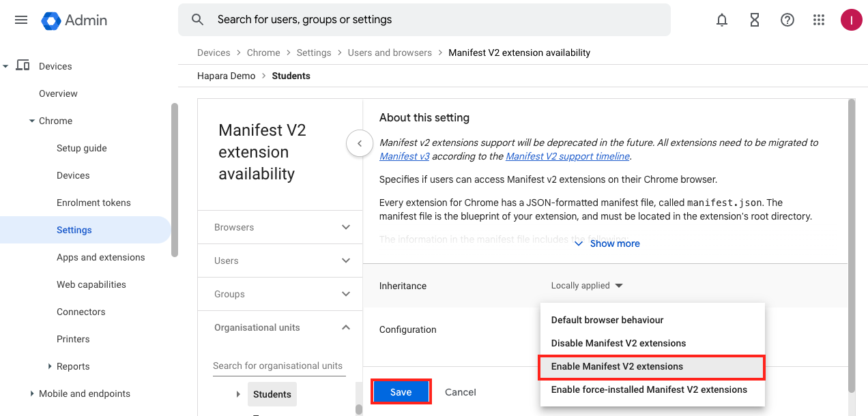Screen dimensions: 868x416
Task: Click the left sidebar scrollbar
Action: pyautogui.click(x=175, y=179)
